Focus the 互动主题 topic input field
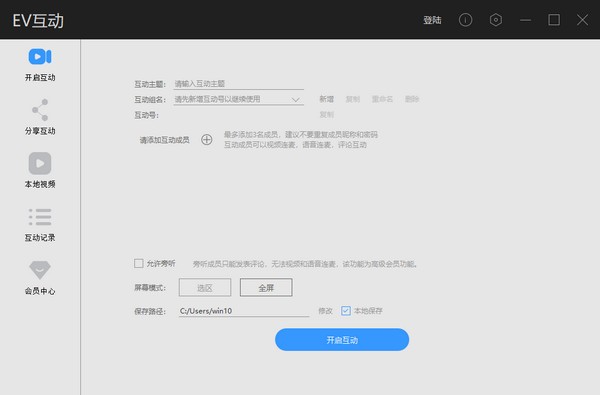This screenshot has height=395, width=600. click(238, 84)
